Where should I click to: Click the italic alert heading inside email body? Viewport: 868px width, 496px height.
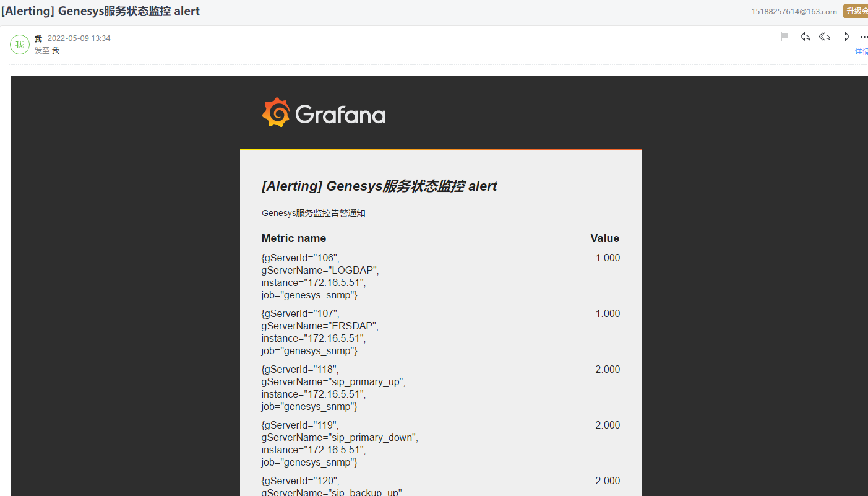379,186
